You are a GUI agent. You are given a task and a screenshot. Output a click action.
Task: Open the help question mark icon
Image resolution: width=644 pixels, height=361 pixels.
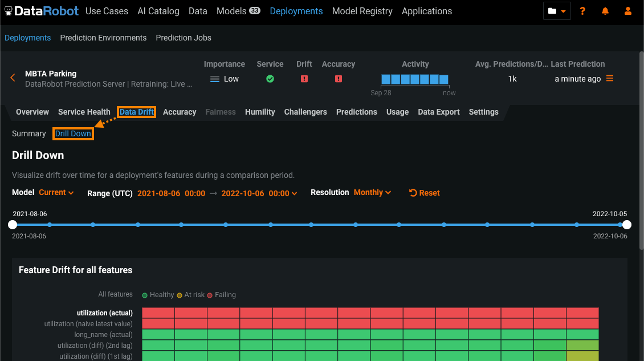[x=582, y=11]
